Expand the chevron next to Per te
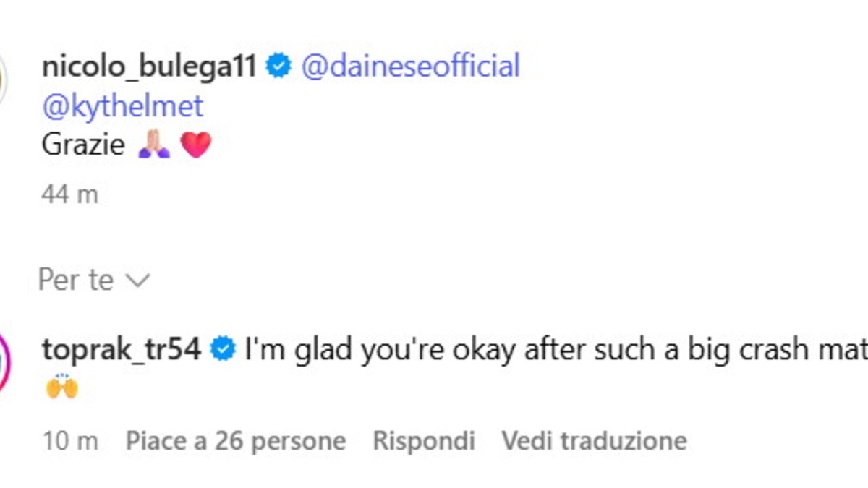The image size is (868, 488). click(x=137, y=280)
